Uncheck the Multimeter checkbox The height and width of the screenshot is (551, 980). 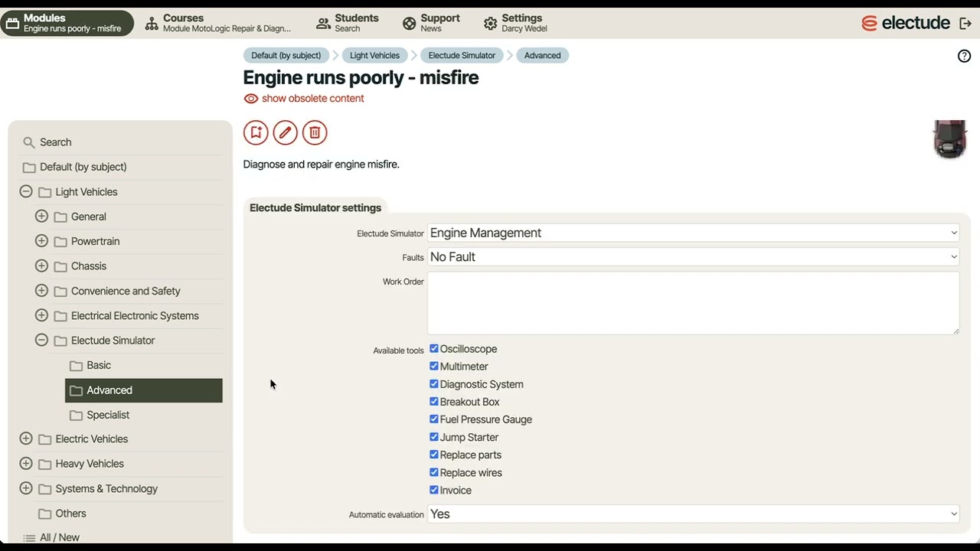434,367
